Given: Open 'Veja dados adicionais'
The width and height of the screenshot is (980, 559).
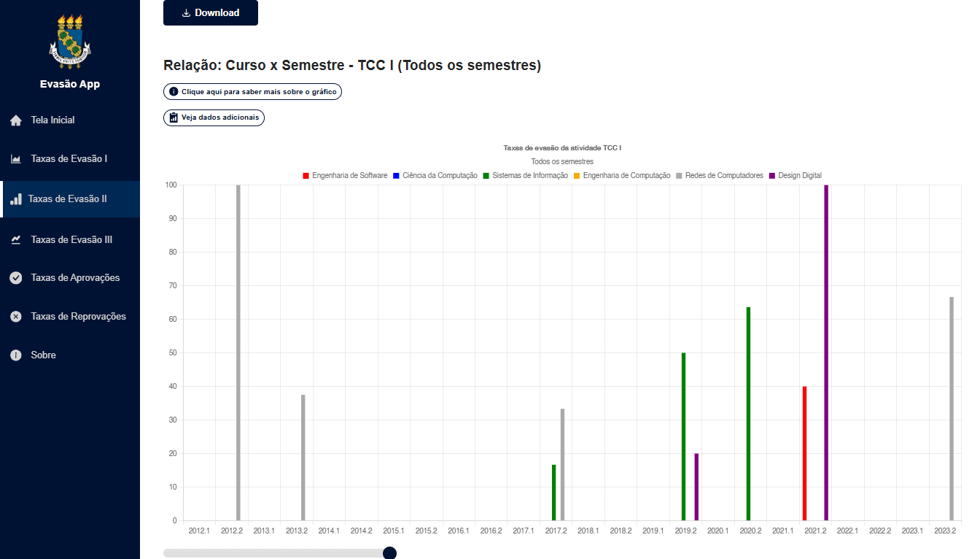Looking at the screenshot, I should (x=214, y=117).
